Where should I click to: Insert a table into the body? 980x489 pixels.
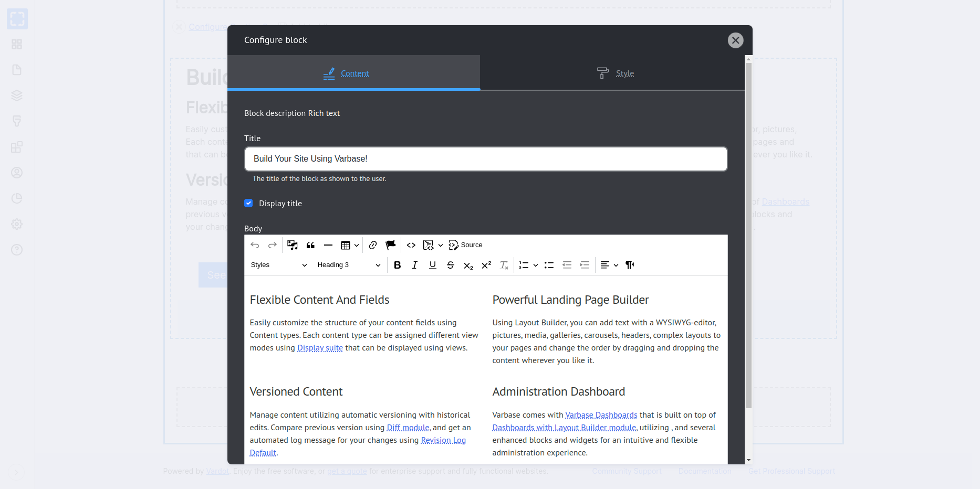[x=346, y=245]
